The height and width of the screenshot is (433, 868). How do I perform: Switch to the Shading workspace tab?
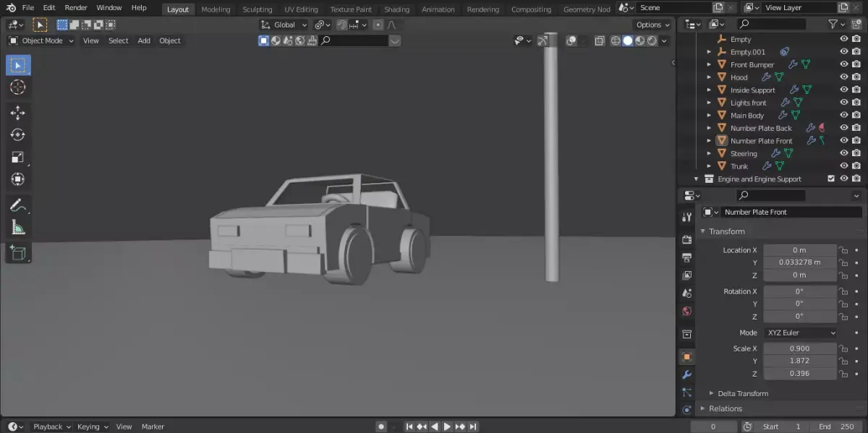tap(396, 9)
